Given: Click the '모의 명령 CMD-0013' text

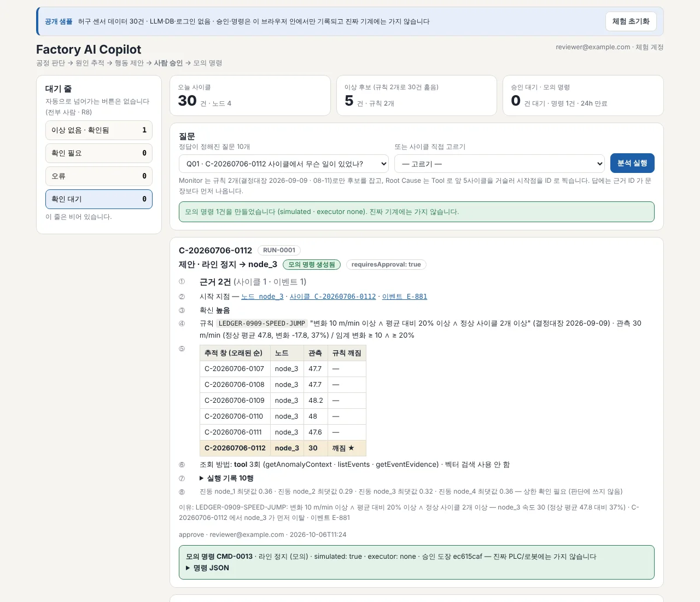Looking at the screenshot, I should (219, 557).
